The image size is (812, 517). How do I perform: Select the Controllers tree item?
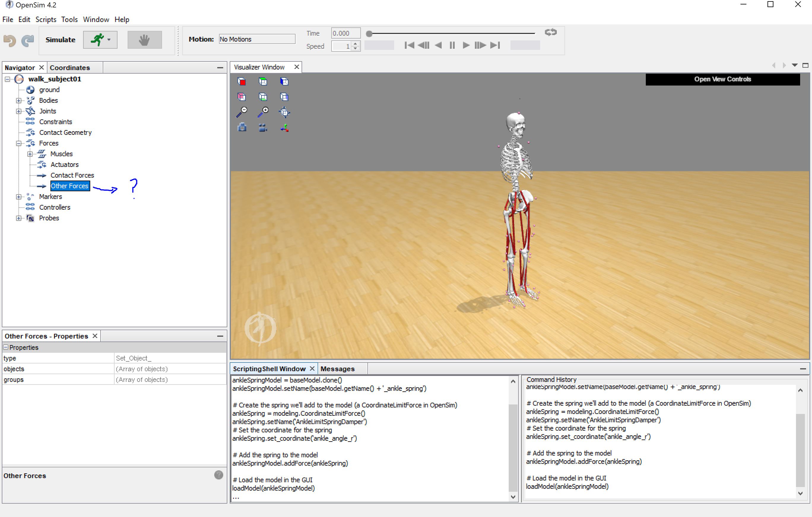55,208
